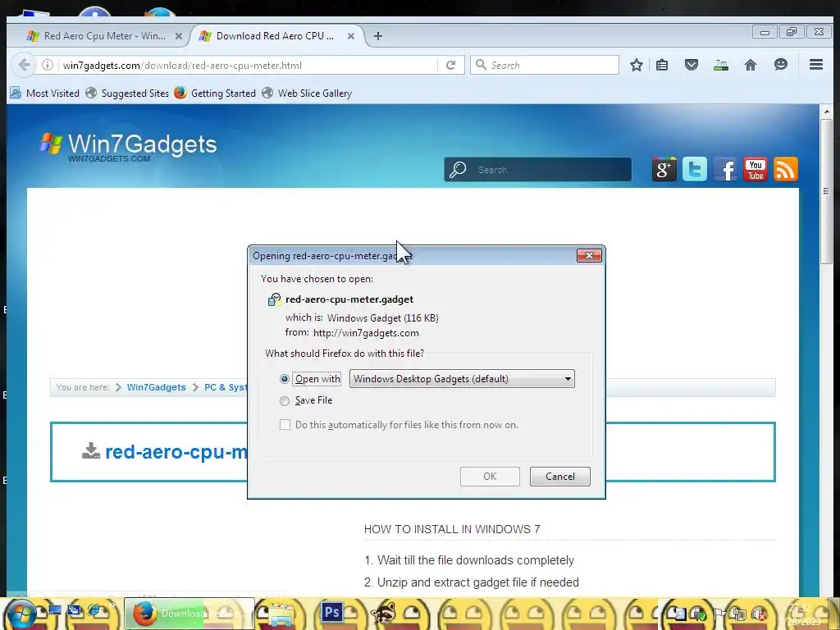Reload the page with the refresh icon
This screenshot has width=840, height=630.
[x=450, y=65]
